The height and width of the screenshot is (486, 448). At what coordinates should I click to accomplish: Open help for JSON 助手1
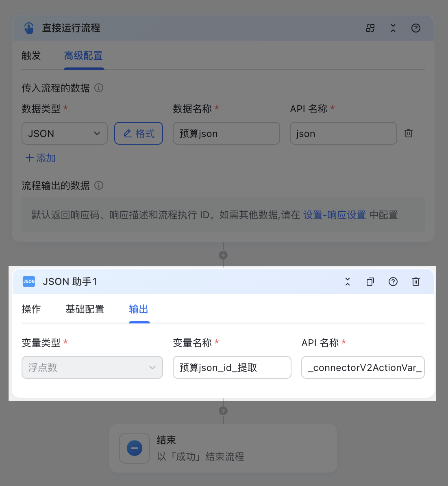(393, 281)
